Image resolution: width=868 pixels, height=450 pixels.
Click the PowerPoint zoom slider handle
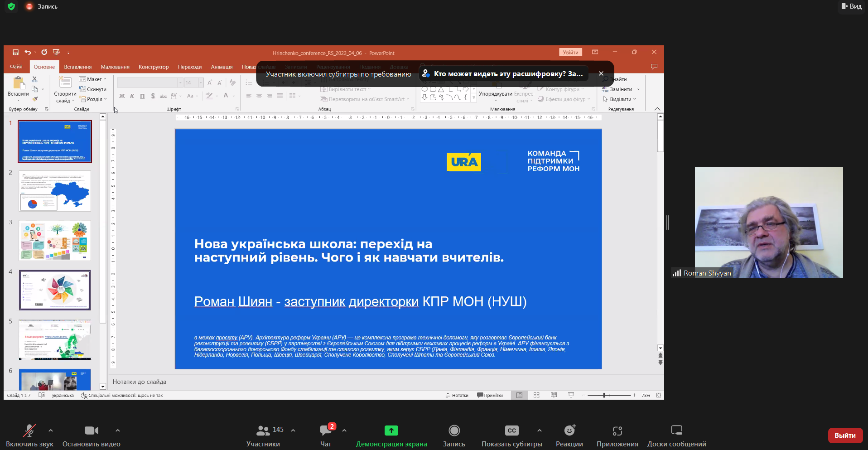tap(604, 395)
